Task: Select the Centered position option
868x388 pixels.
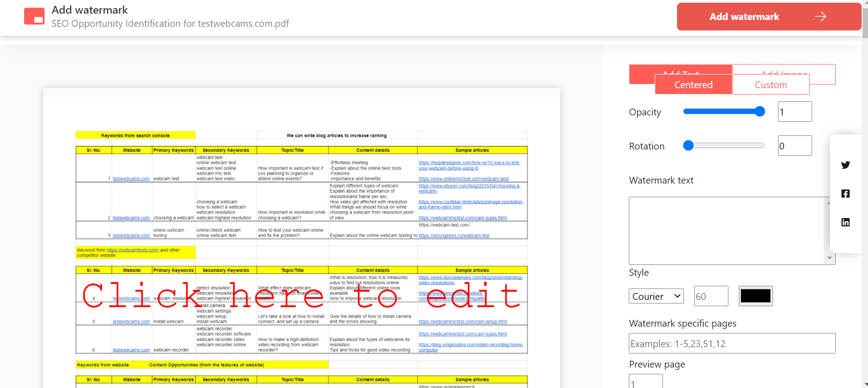Action: (693, 85)
